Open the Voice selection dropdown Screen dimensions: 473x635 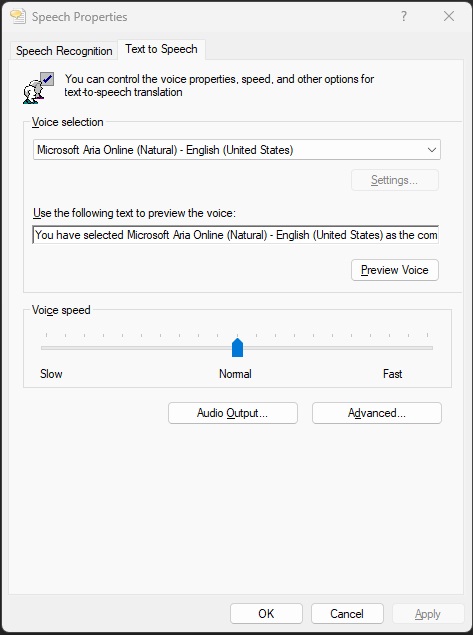click(x=237, y=150)
